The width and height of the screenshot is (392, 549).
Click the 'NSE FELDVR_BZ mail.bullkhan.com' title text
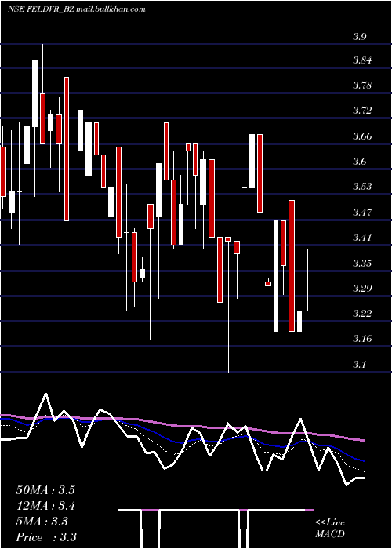76,9
